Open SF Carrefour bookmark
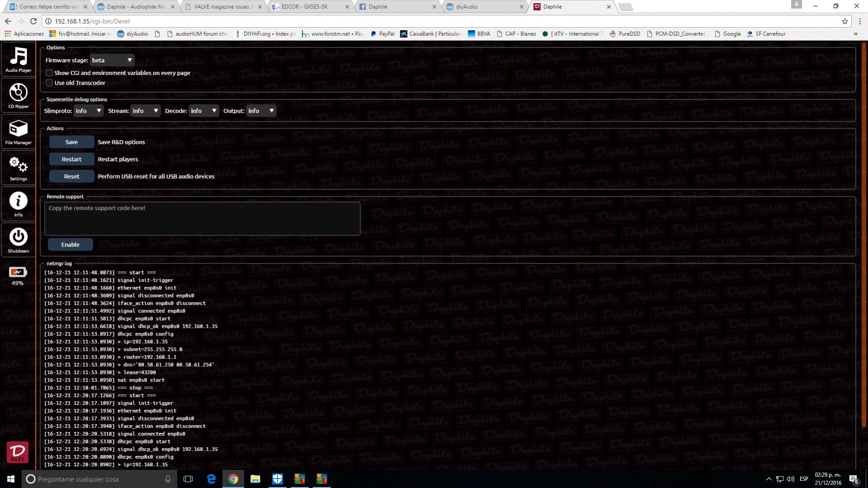The width and height of the screenshot is (868, 488). coord(766,34)
